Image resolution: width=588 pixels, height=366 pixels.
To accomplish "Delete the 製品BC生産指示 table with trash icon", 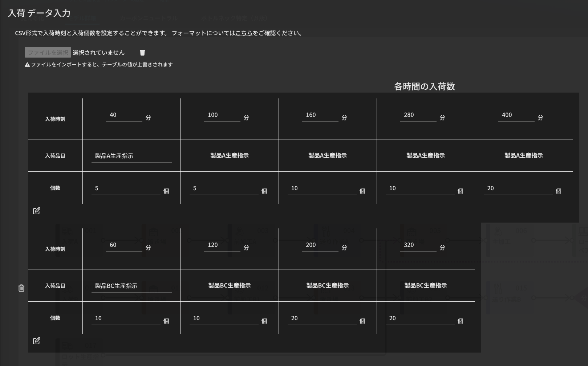I will pos(21,288).
